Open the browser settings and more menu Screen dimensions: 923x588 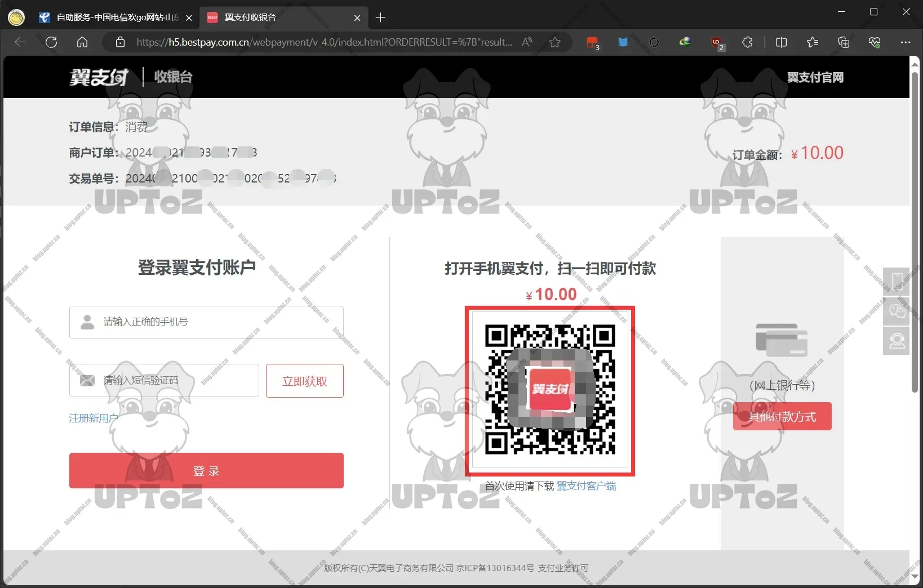[906, 42]
